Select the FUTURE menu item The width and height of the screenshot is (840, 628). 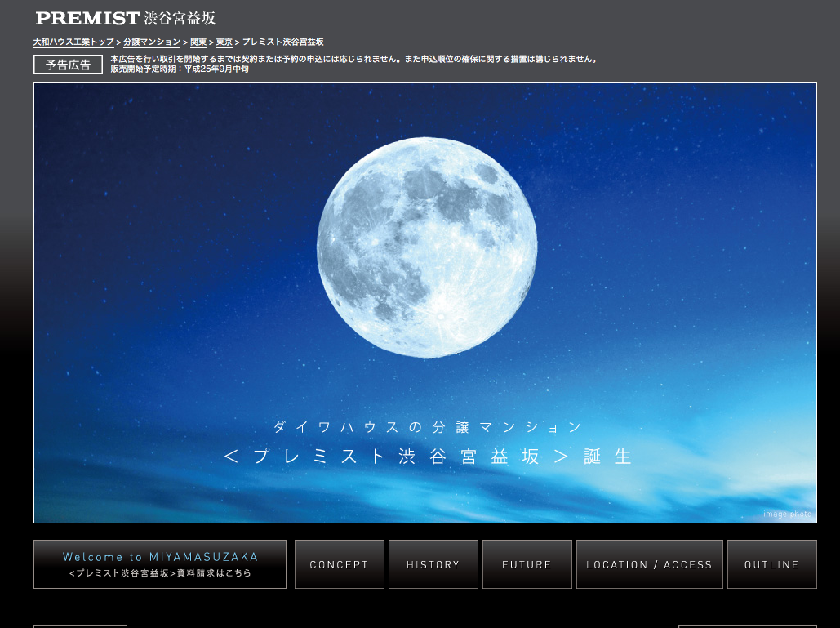527,564
